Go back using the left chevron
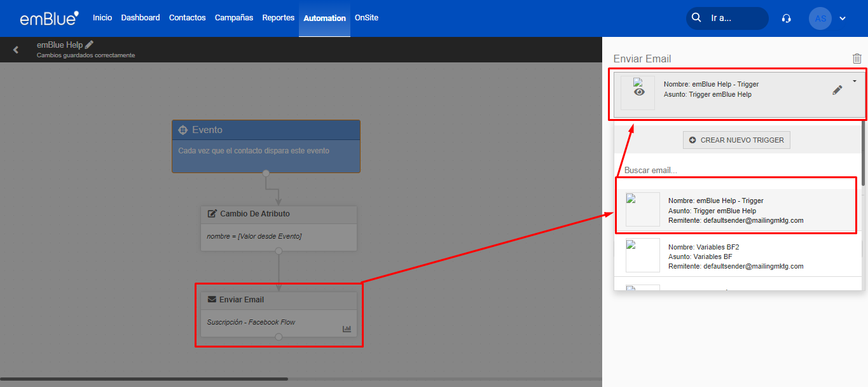This screenshot has width=868, height=387. (x=16, y=50)
